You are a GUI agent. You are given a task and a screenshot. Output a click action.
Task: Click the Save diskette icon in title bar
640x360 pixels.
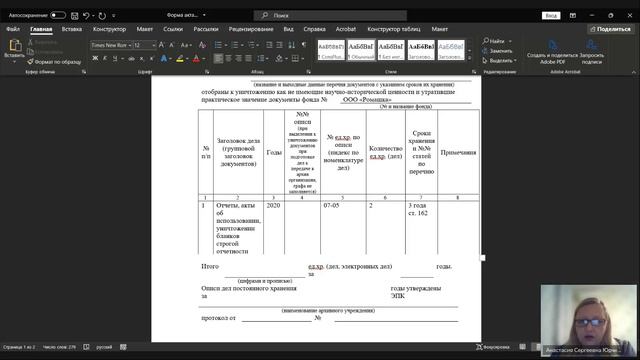75,16
